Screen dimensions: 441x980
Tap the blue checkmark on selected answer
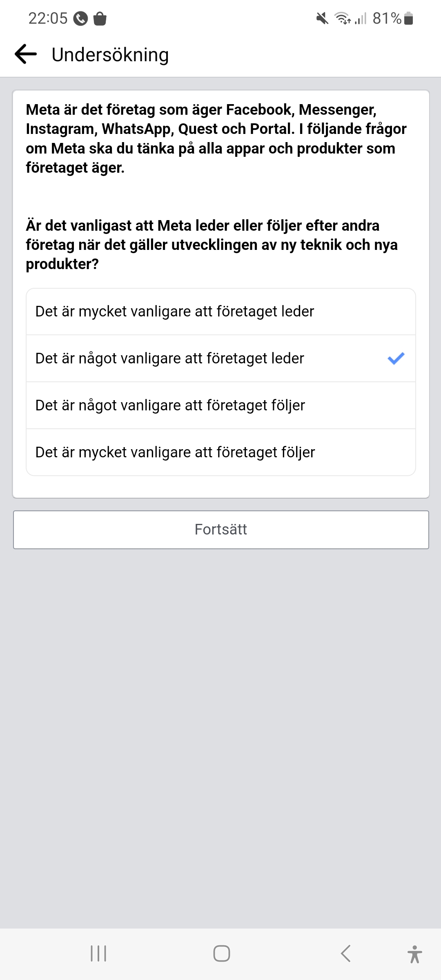[x=396, y=359]
